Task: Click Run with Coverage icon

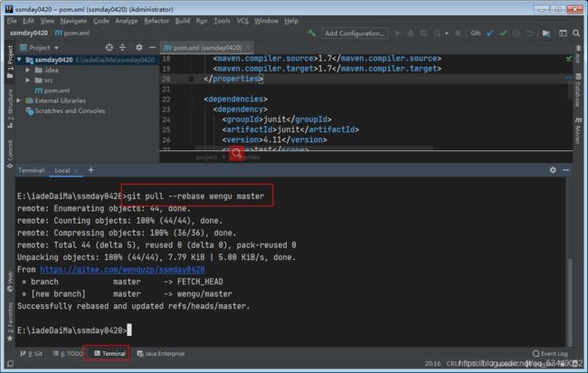Action: [x=423, y=33]
